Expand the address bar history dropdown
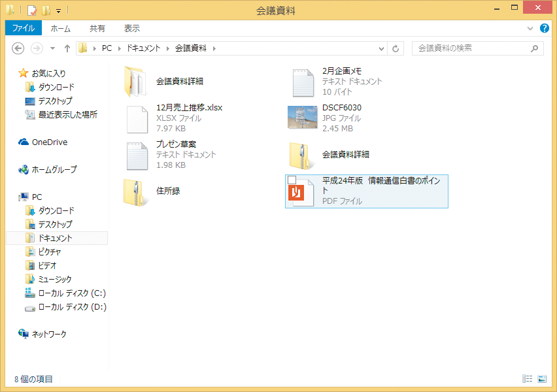Screen dimensions: 557x392 (381, 48)
